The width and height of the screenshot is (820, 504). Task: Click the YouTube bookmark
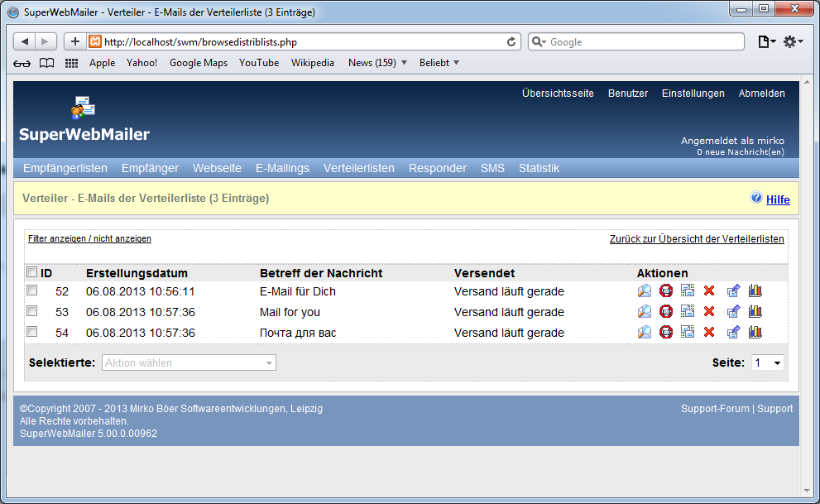tap(259, 63)
